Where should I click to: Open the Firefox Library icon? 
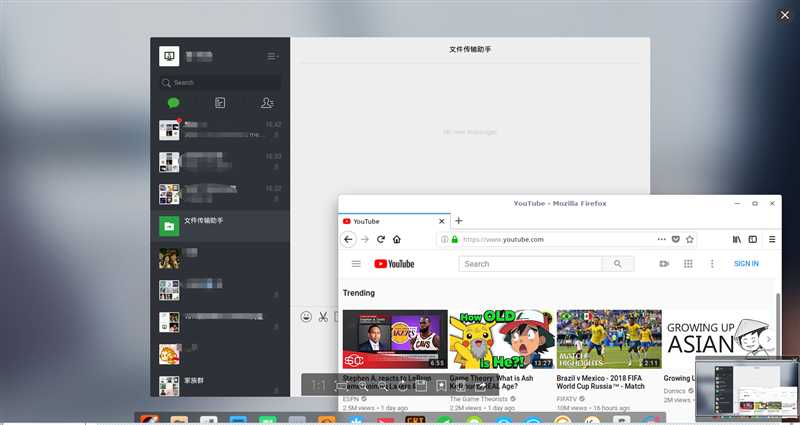737,239
